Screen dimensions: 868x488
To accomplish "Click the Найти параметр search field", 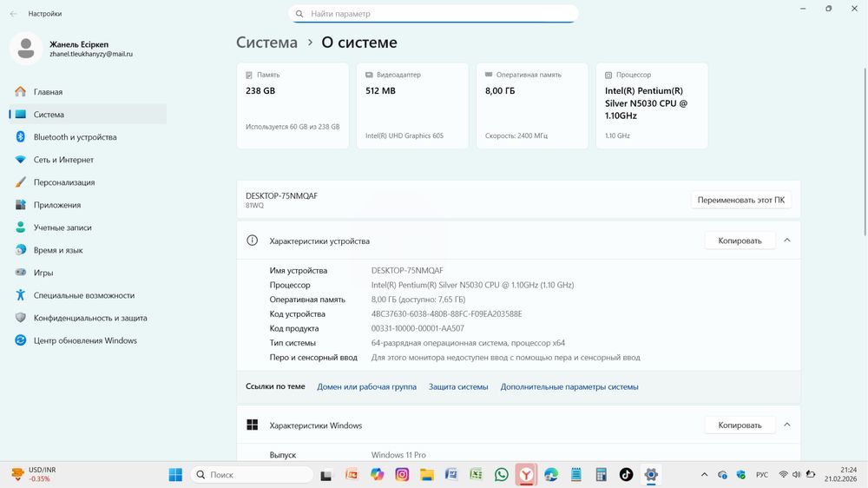I will point(433,13).
